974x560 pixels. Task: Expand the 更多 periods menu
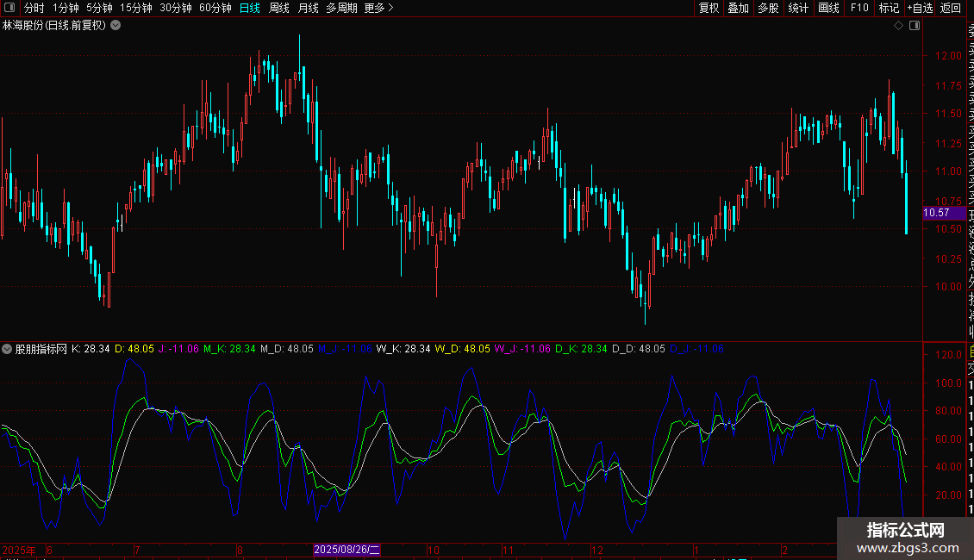[x=378, y=8]
